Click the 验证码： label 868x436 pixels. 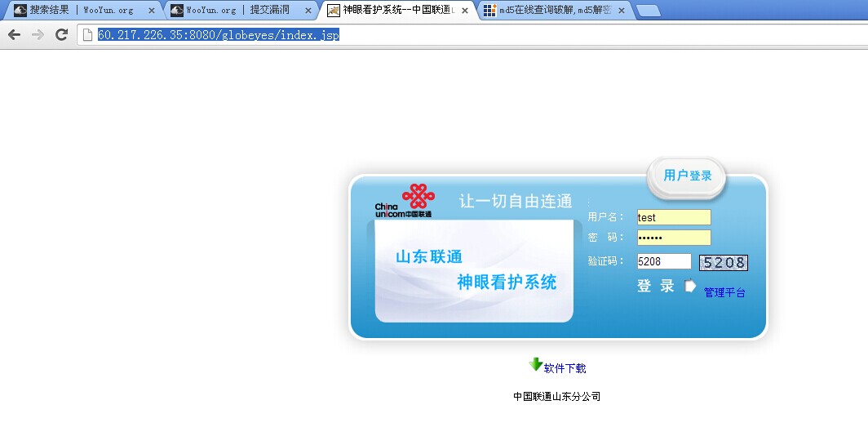(606, 261)
